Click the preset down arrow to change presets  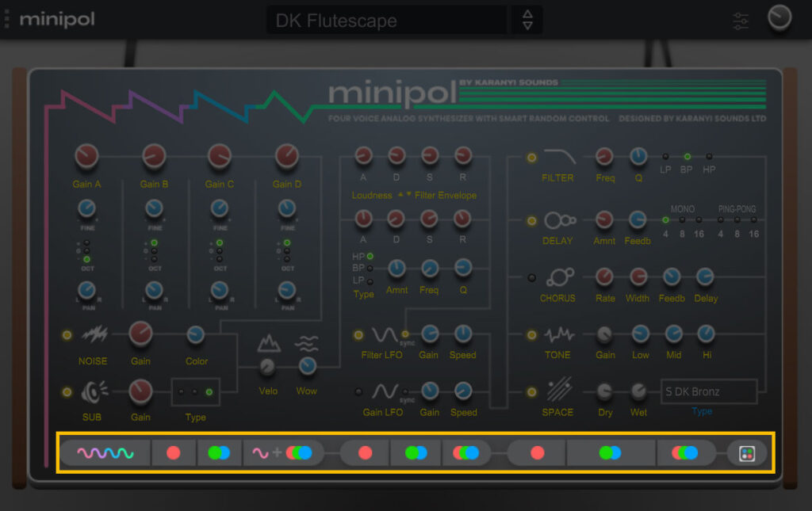(x=527, y=24)
